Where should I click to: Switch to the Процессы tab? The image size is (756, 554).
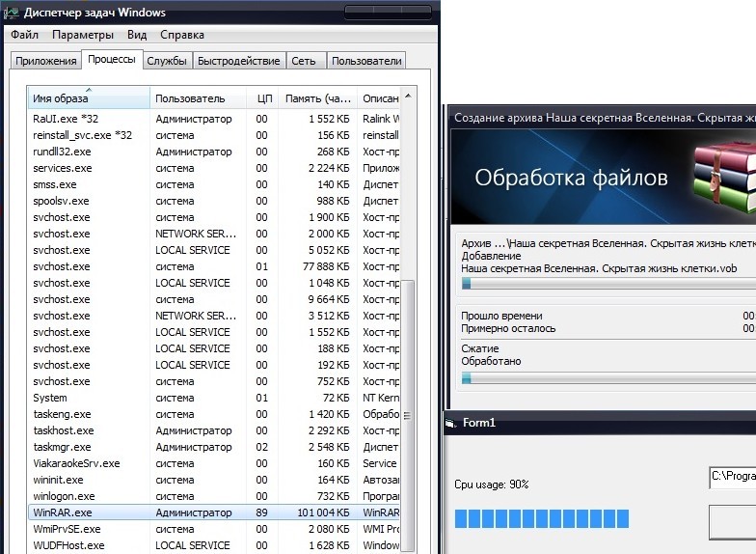click(x=112, y=59)
